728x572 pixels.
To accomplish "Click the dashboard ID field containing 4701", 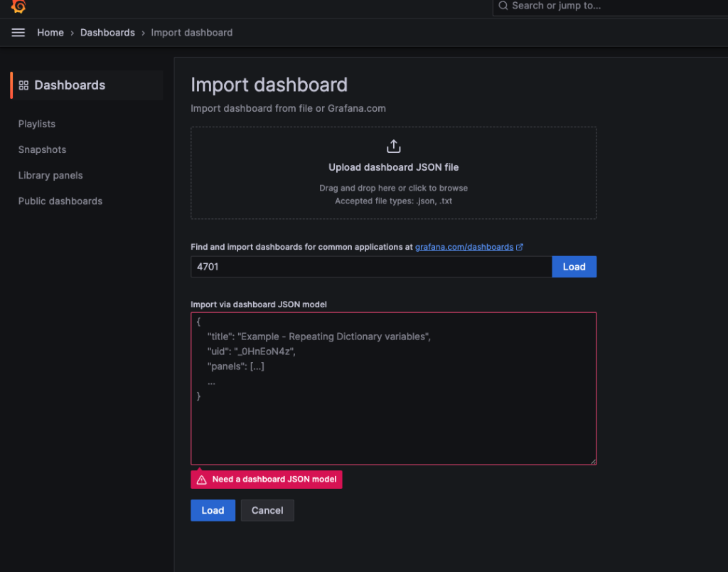I will [x=371, y=267].
